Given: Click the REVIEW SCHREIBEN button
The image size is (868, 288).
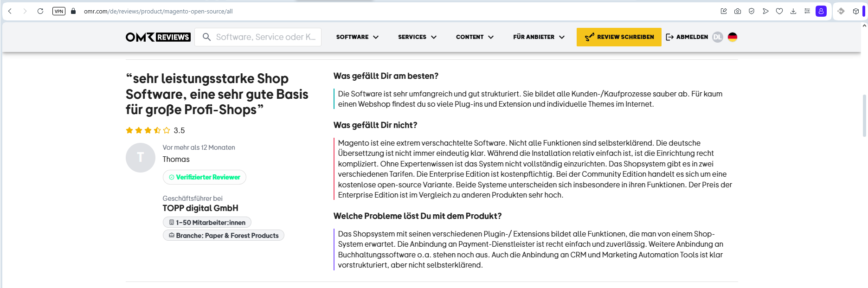Looking at the screenshot, I should click(x=619, y=37).
